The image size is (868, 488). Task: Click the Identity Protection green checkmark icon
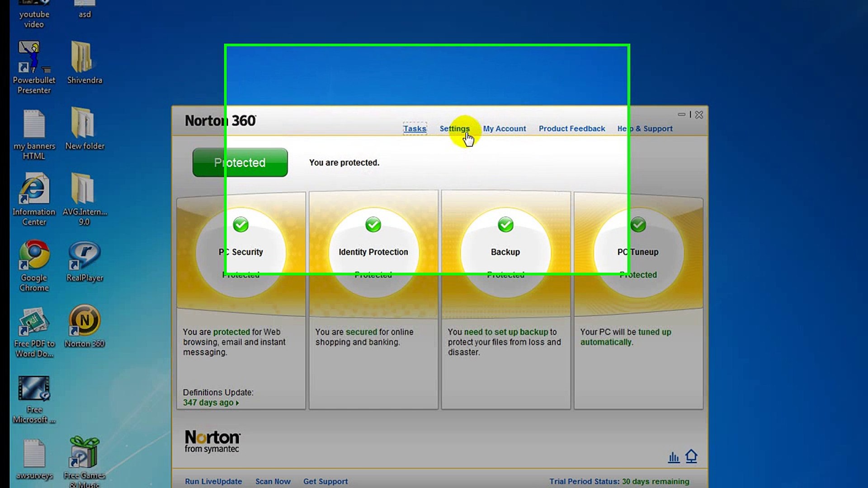(373, 225)
